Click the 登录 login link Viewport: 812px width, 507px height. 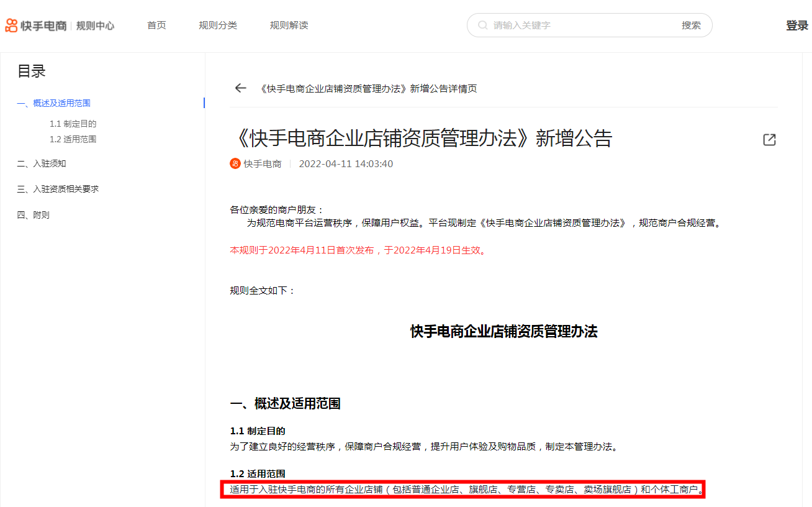click(x=797, y=25)
